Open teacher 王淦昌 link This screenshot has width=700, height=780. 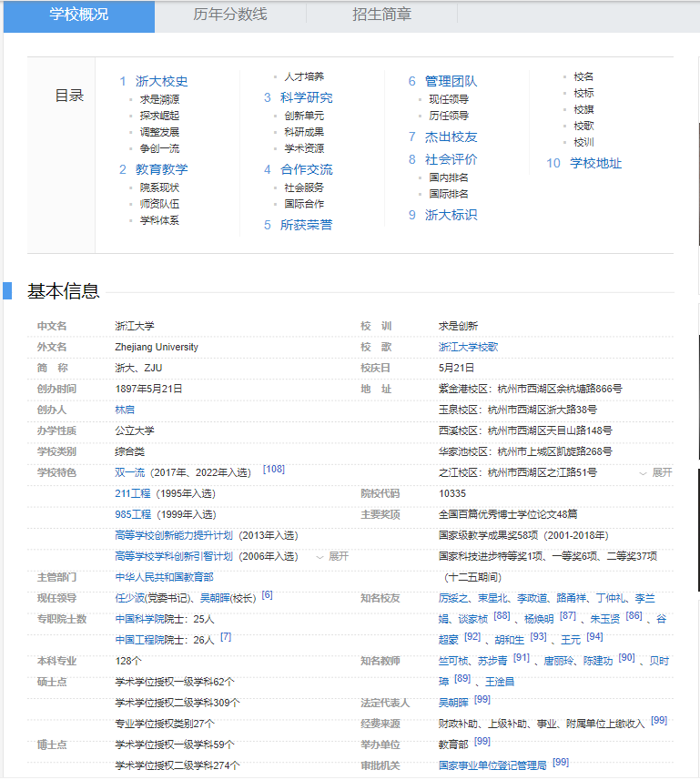[500, 682]
